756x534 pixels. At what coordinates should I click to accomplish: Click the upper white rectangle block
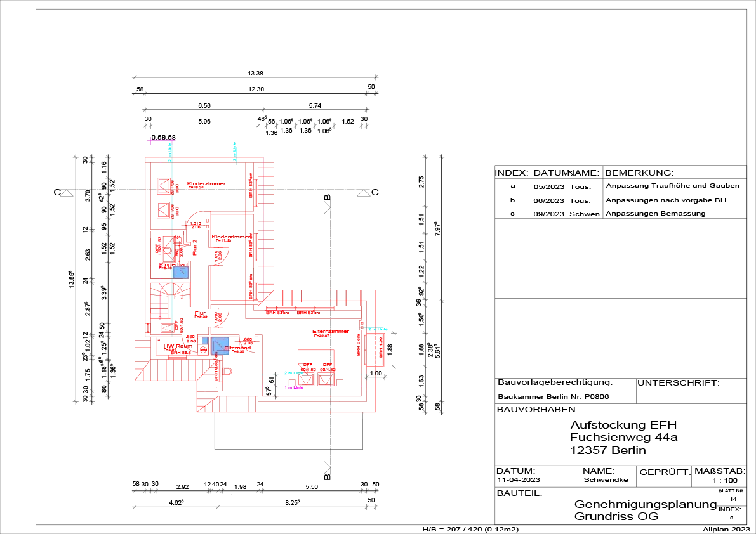click(x=621, y=256)
